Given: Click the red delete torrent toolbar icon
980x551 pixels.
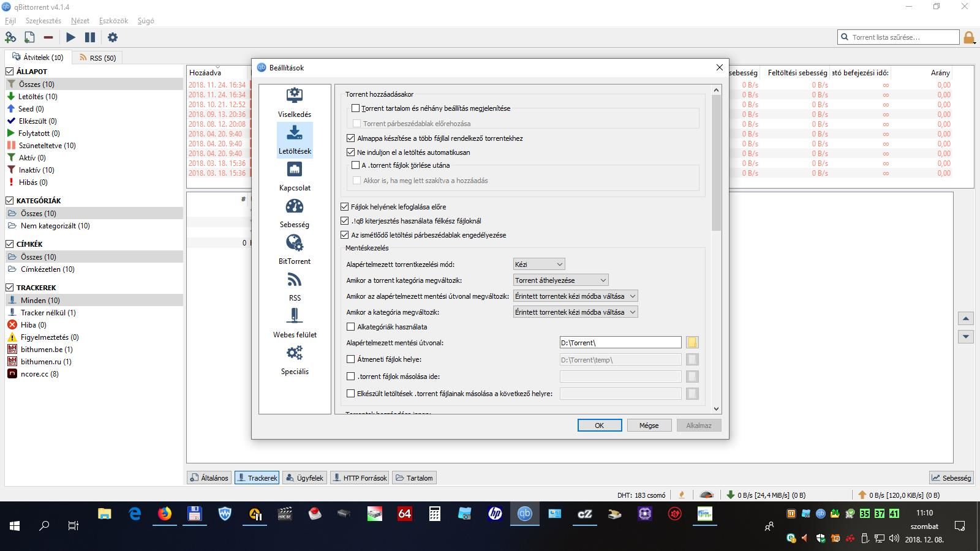Looking at the screenshot, I should [48, 37].
